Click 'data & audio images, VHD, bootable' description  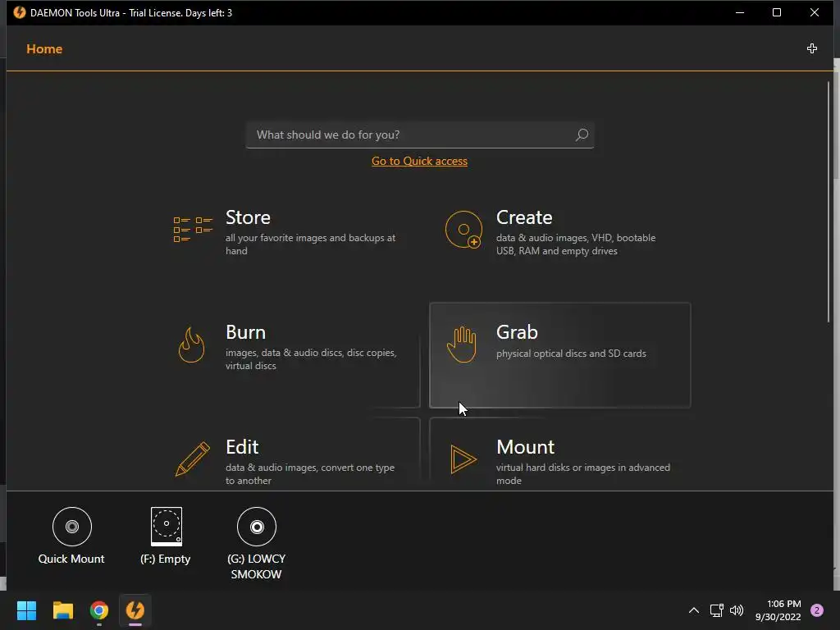576,244
